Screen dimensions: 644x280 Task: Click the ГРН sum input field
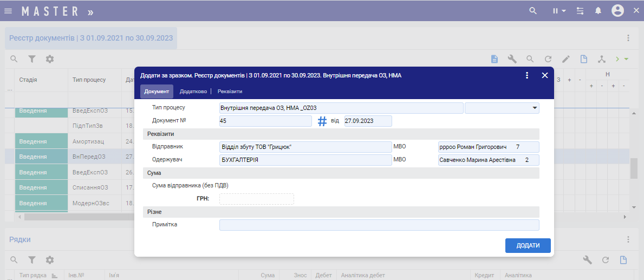click(256, 199)
